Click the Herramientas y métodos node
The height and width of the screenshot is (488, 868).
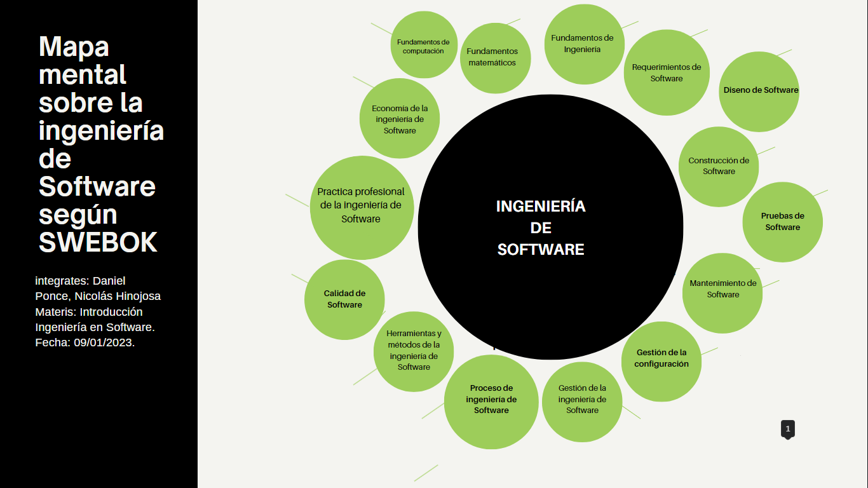click(x=414, y=351)
